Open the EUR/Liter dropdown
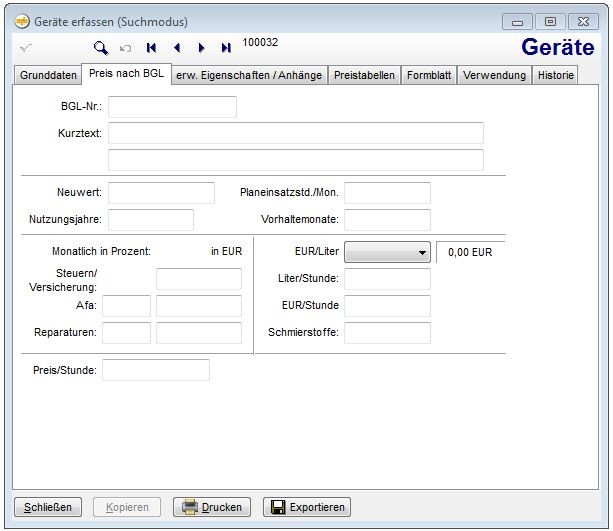The image size is (613, 531). (x=387, y=252)
